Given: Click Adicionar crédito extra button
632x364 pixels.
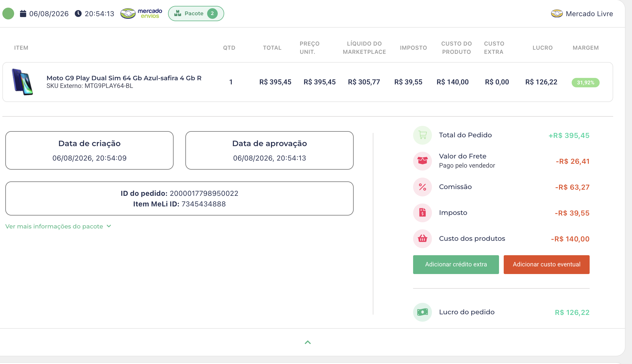Looking at the screenshot, I should pos(456,265).
